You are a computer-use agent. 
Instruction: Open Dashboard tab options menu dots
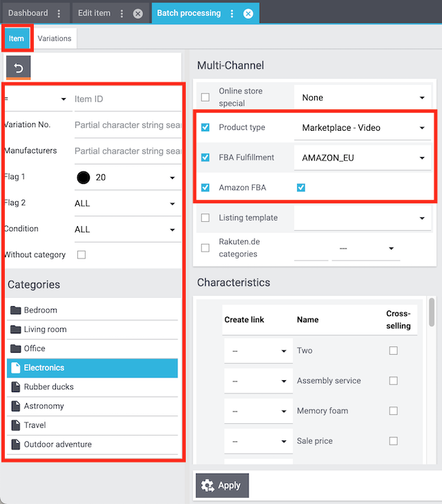click(59, 13)
